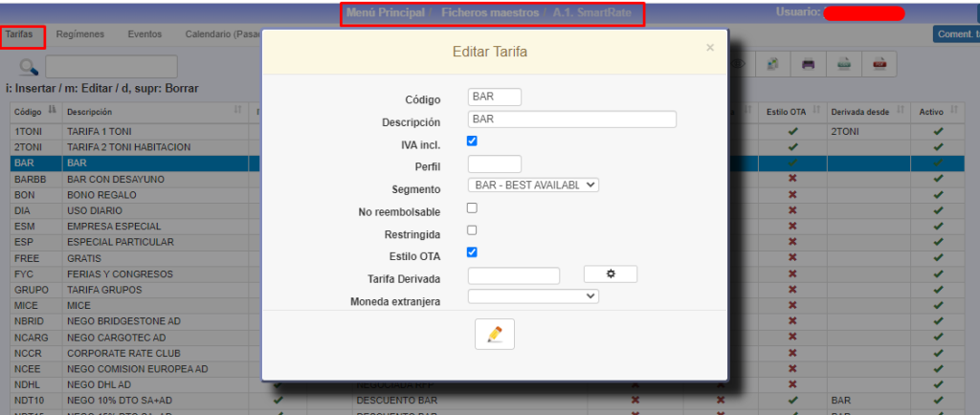Image resolution: width=980 pixels, height=415 pixels.
Task: Switch to the Regímenes tab
Action: [80, 34]
